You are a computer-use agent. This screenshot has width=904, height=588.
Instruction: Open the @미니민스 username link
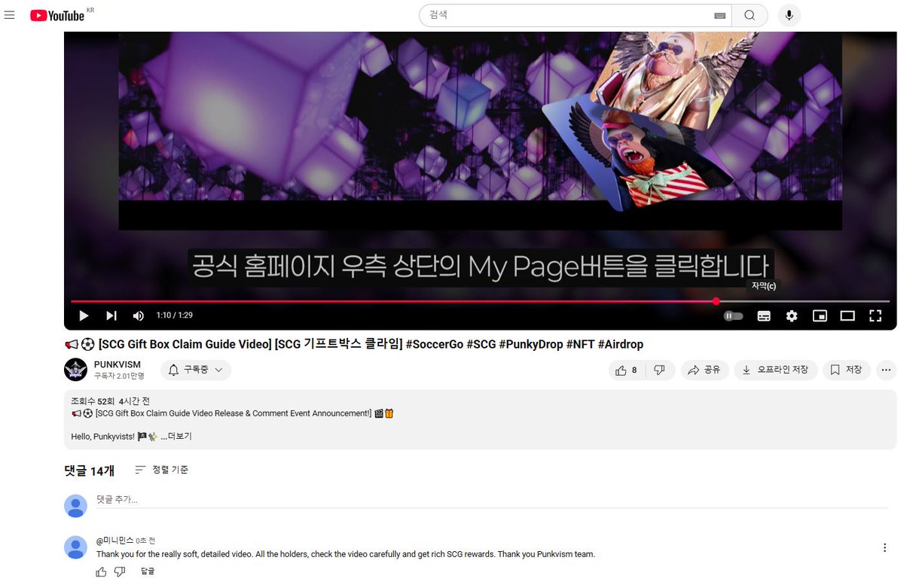coord(115,541)
